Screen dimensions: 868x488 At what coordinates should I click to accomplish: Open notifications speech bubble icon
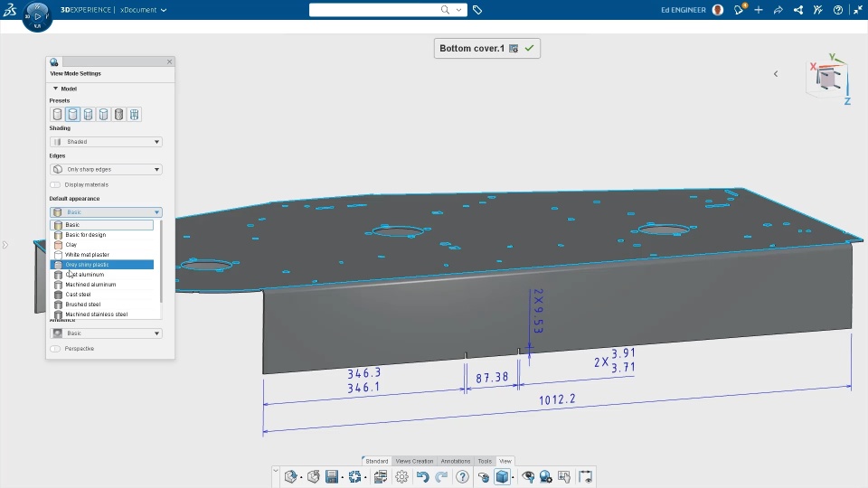[739, 9]
